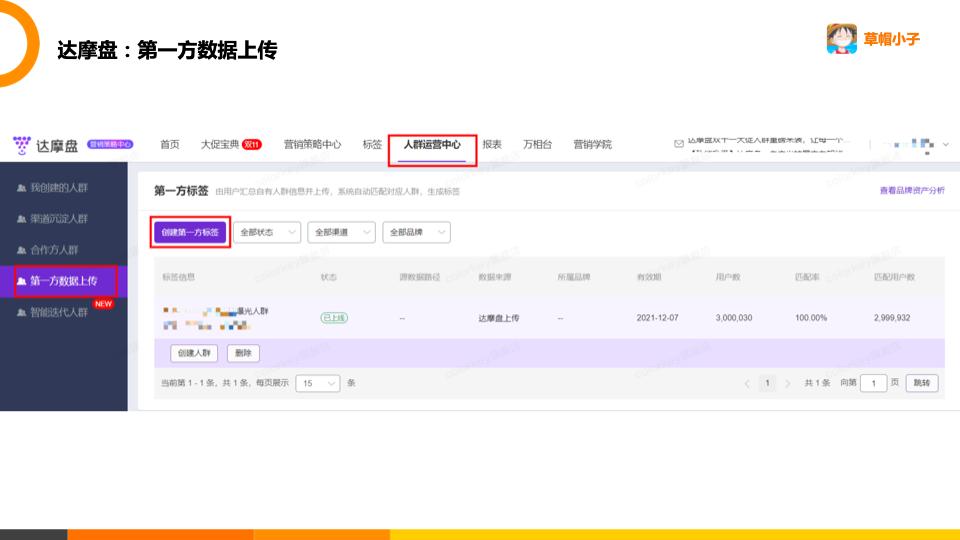Screen dimensions: 960x540
Task: Click the 智能迭代人群 sidebar icon
Action: [21, 312]
